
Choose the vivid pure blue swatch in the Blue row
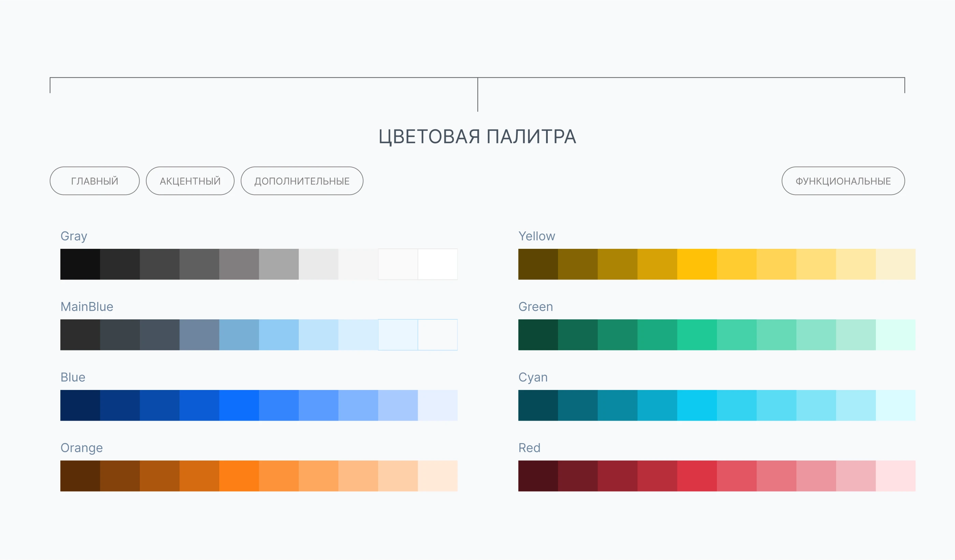[x=239, y=405]
